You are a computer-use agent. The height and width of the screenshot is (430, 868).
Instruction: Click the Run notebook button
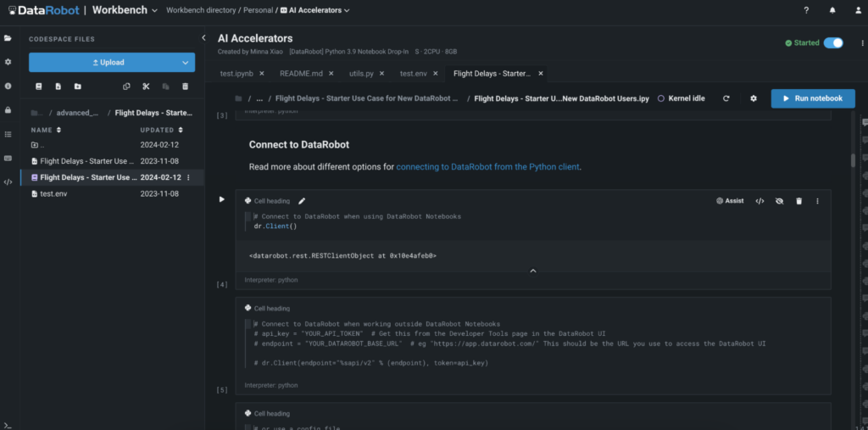pyautogui.click(x=813, y=98)
